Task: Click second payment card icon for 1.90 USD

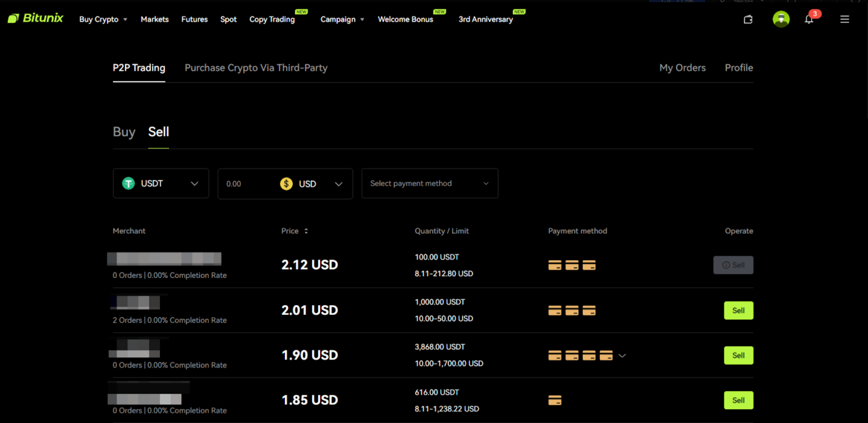Action: [x=572, y=356]
